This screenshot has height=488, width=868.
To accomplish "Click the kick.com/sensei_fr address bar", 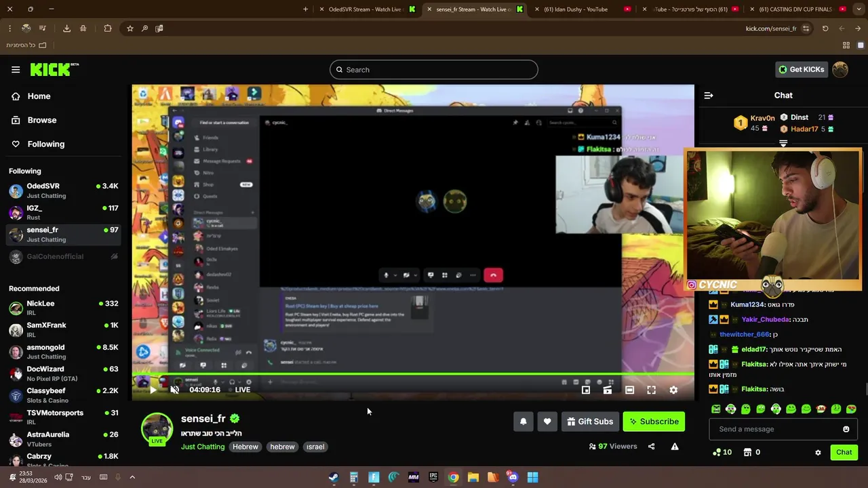I will click(468, 28).
